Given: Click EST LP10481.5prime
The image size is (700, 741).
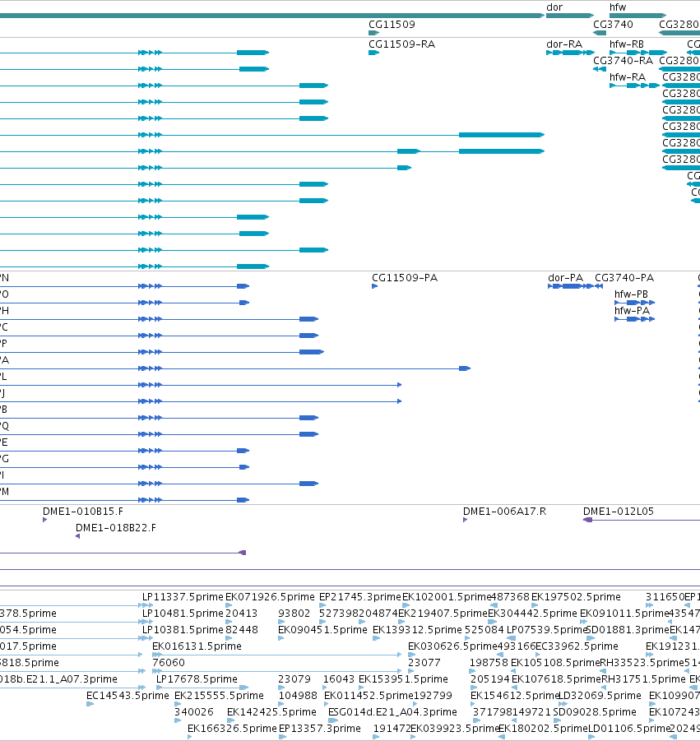Looking at the screenshot, I should point(183,614).
